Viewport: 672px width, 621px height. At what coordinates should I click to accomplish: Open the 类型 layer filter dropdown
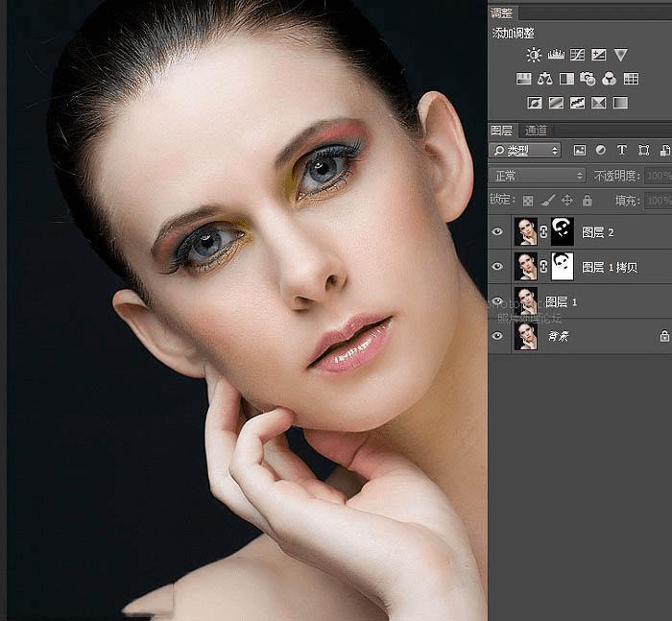[525, 151]
